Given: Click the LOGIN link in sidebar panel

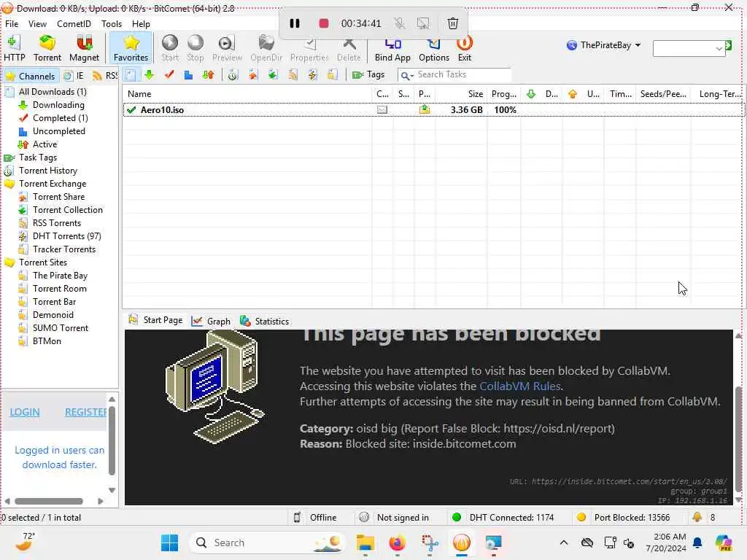Looking at the screenshot, I should [25, 413].
